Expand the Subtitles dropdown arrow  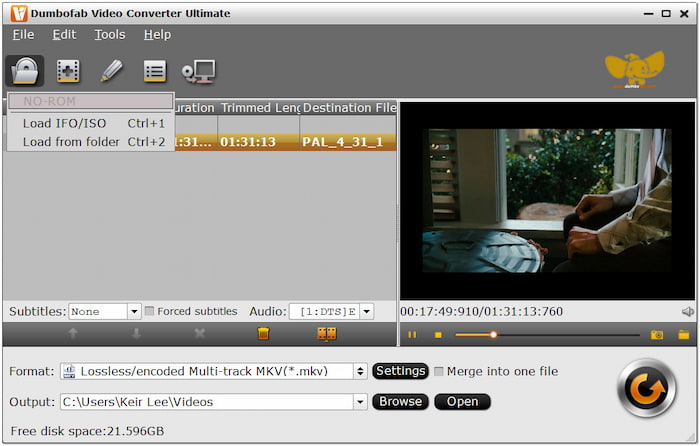point(134,312)
